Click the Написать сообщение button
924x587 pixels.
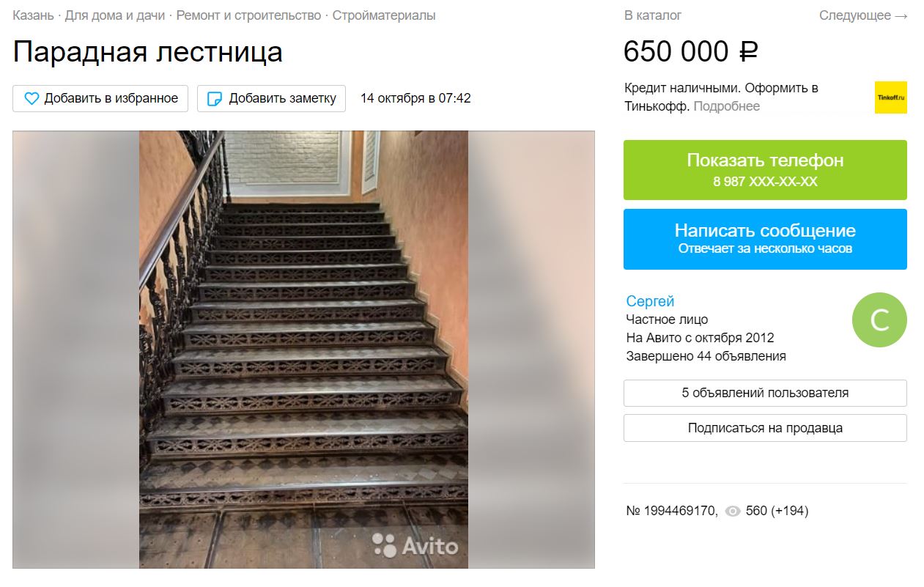(x=765, y=239)
